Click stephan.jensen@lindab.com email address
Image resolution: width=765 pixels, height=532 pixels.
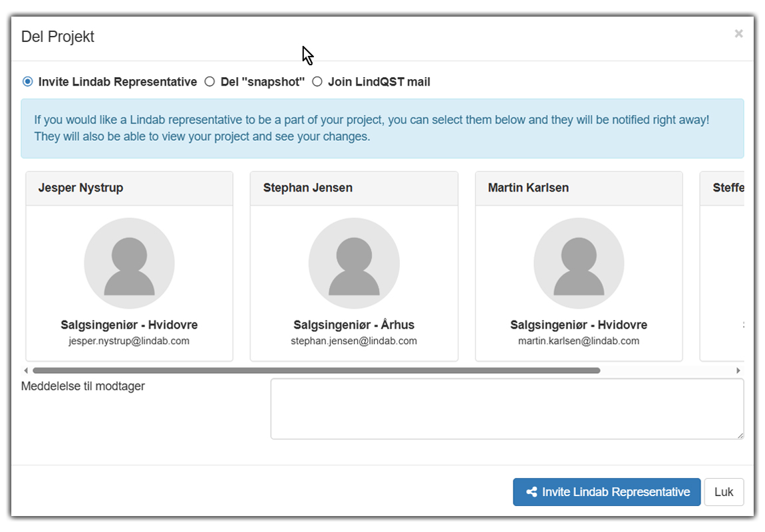pos(354,341)
